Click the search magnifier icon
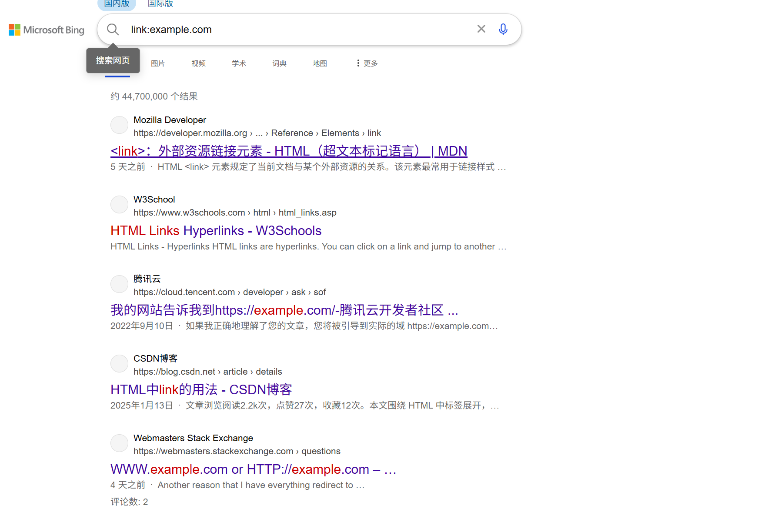Viewport: 768px width, 532px height. [x=113, y=29]
